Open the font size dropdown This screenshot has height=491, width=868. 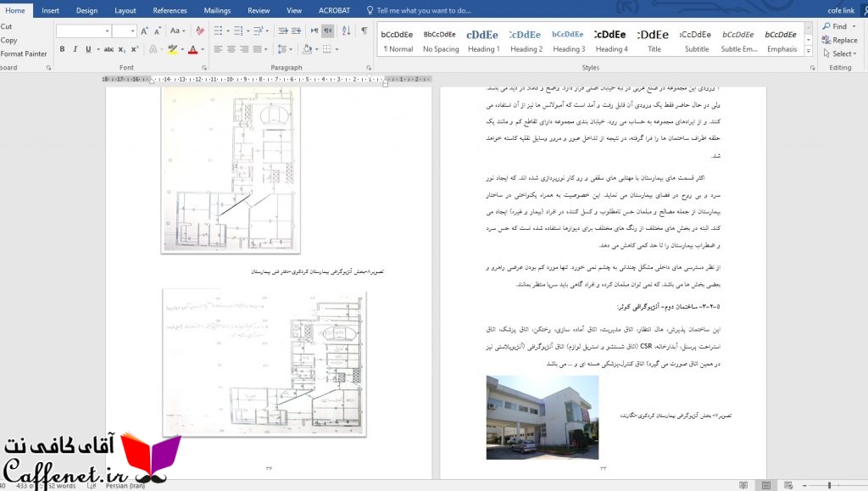[133, 31]
